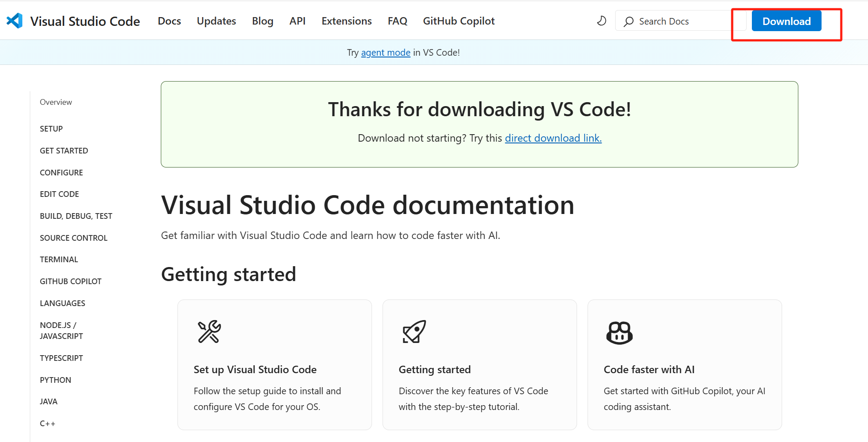868x442 pixels.
Task: Expand the EDIT CODE sidebar section
Action: point(59,194)
